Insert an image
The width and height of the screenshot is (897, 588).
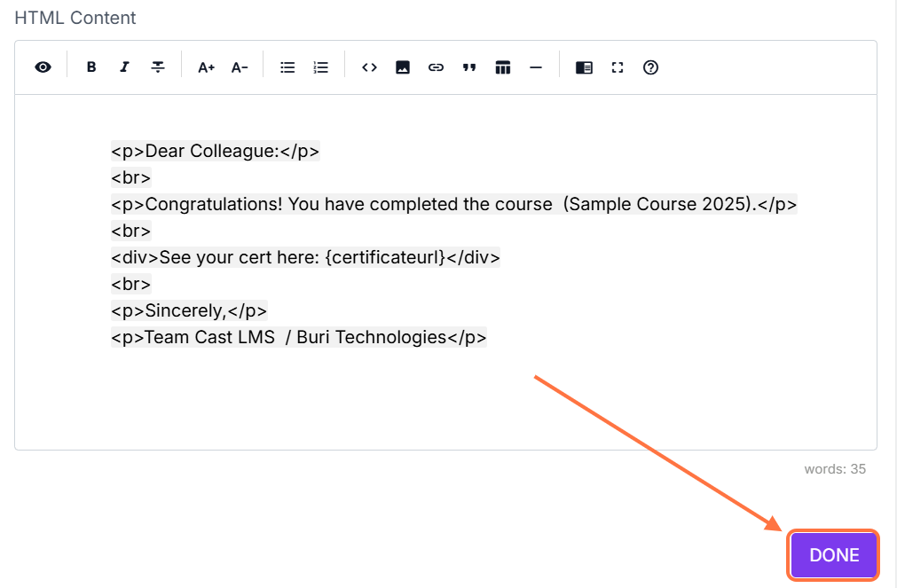pyautogui.click(x=403, y=67)
